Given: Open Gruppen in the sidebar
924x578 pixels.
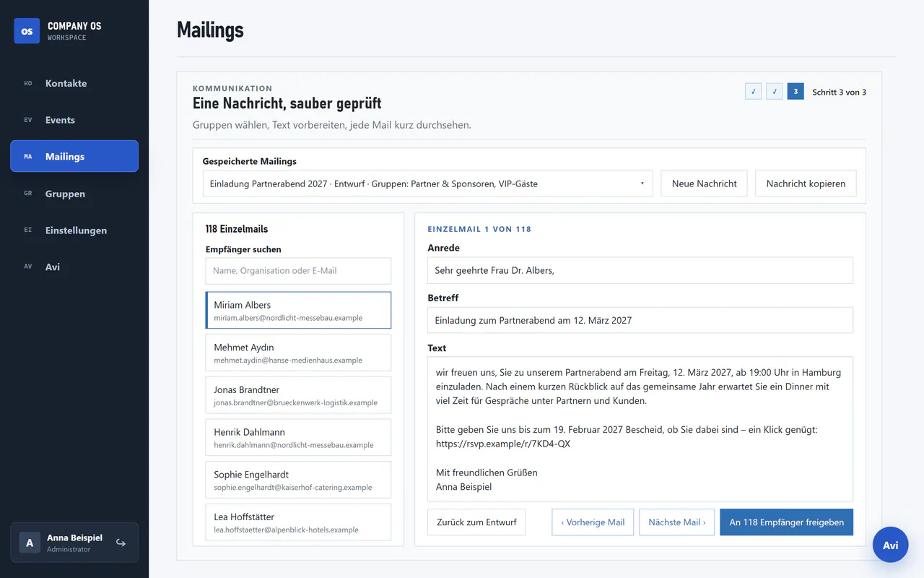Looking at the screenshot, I should [x=74, y=194].
